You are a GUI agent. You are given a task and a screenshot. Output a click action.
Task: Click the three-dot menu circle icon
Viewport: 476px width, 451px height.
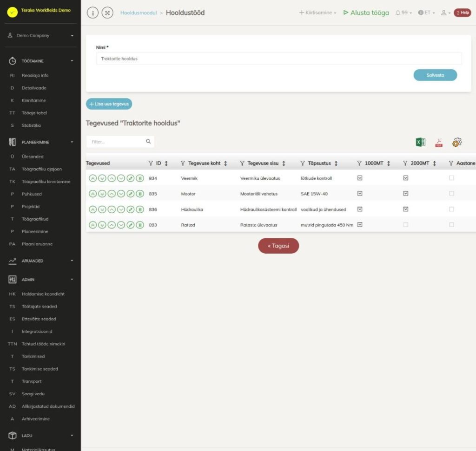[x=93, y=13]
